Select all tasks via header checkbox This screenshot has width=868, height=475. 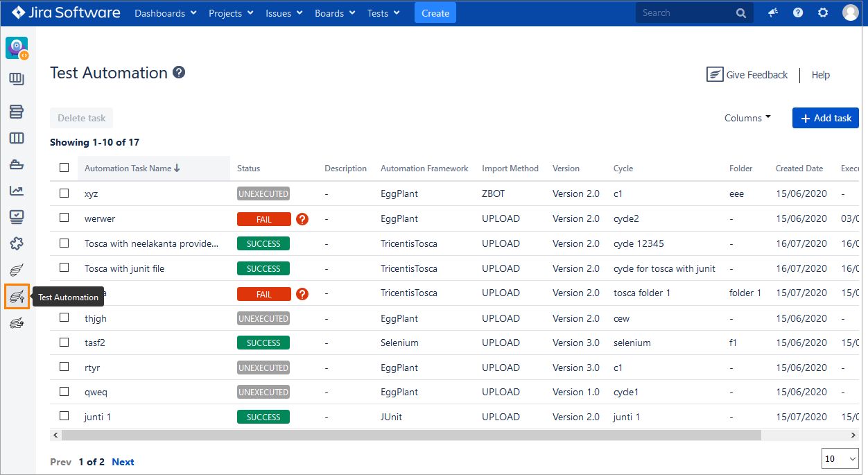point(64,167)
